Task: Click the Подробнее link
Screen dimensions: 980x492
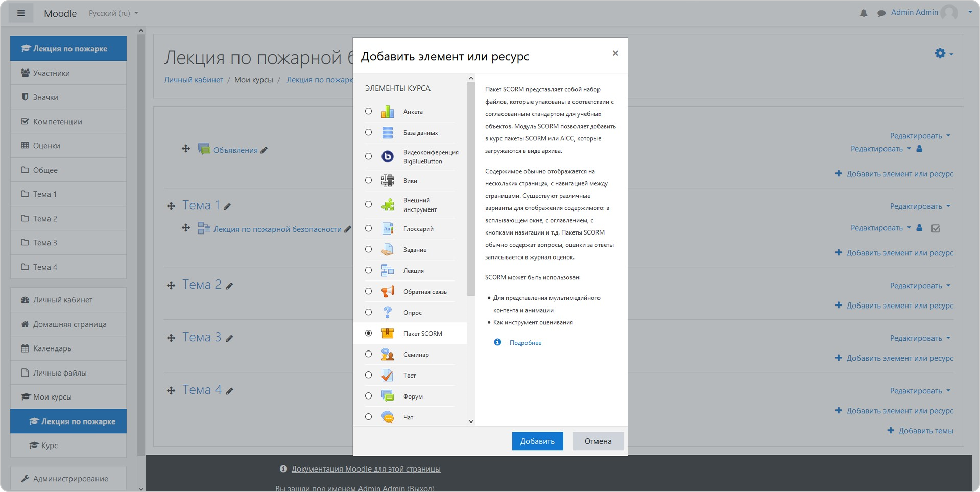Action: (x=525, y=343)
